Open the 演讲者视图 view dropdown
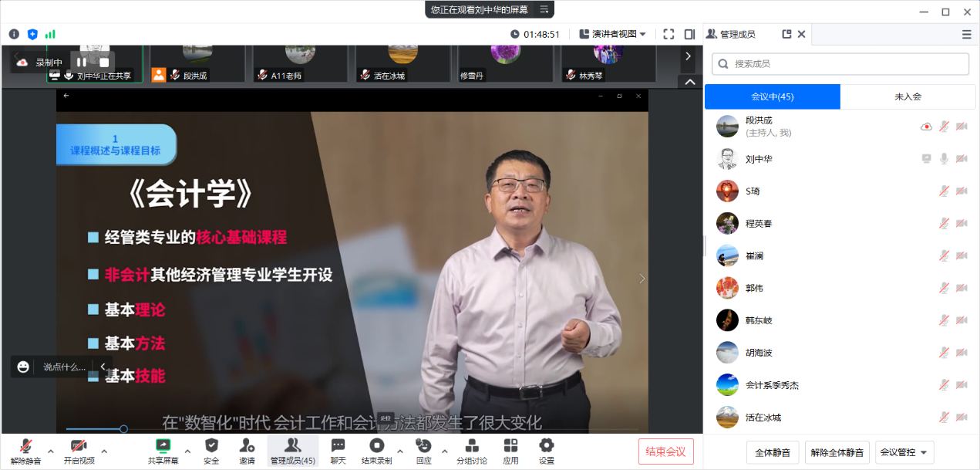This screenshot has height=470, width=980. coord(613,34)
